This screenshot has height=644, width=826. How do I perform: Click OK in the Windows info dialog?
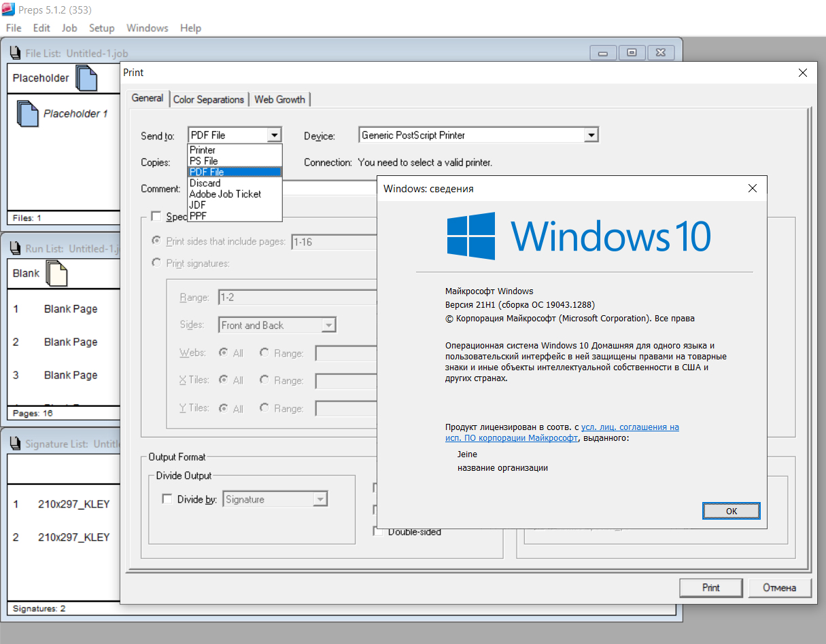coord(732,511)
